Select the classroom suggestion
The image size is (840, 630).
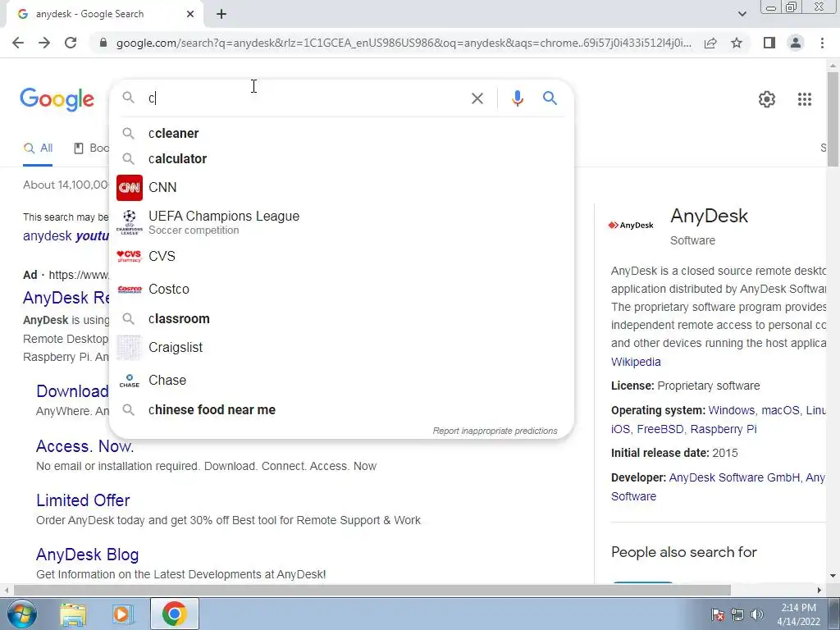pos(340,319)
